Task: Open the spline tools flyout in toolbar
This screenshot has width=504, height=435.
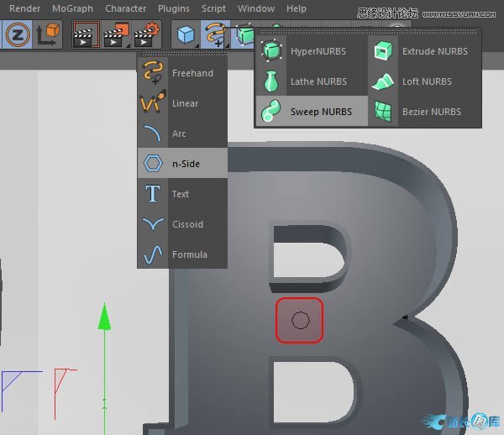Action: pyautogui.click(x=216, y=34)
